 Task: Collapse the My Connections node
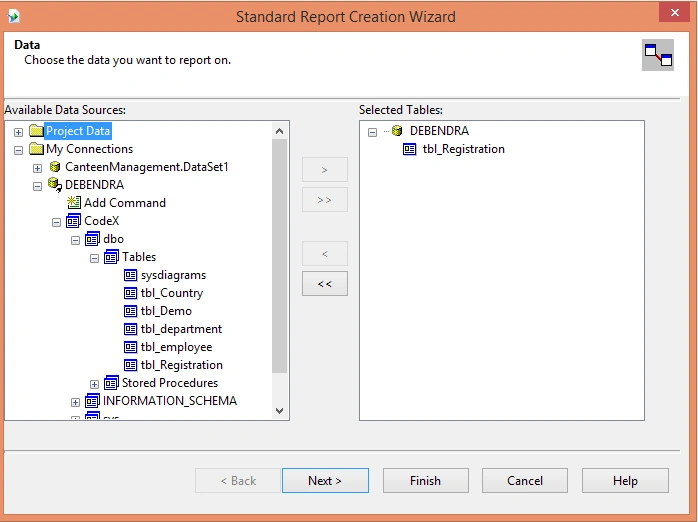[18, 150]
